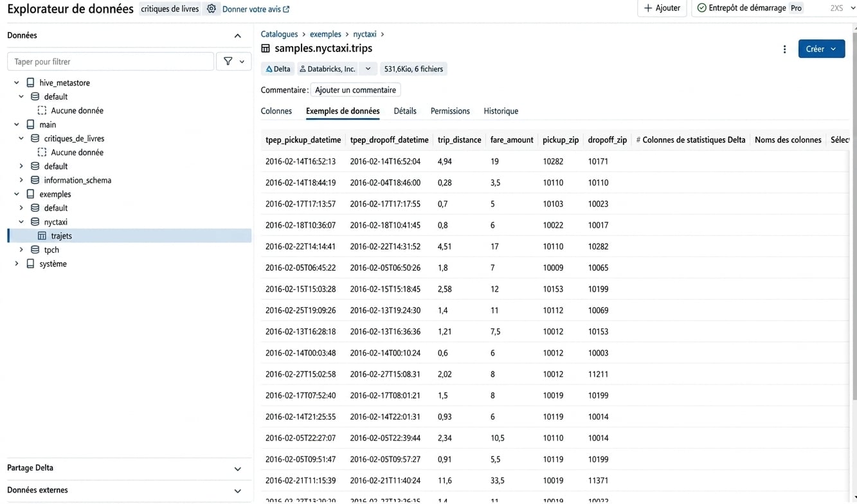Image resolution: width=857 pixels, height=504 pixels.
Task: Open the Détails tab
Action: pos(405,111)
